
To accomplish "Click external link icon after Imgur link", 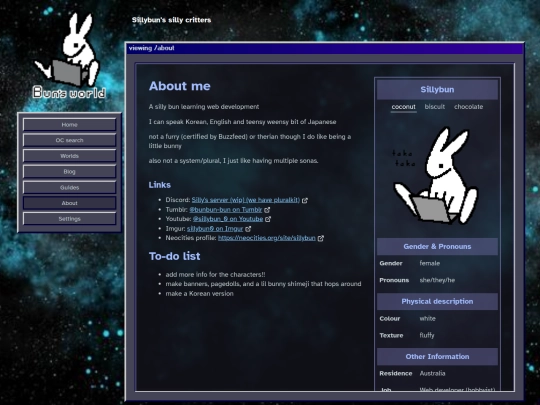I will point(248,229).
